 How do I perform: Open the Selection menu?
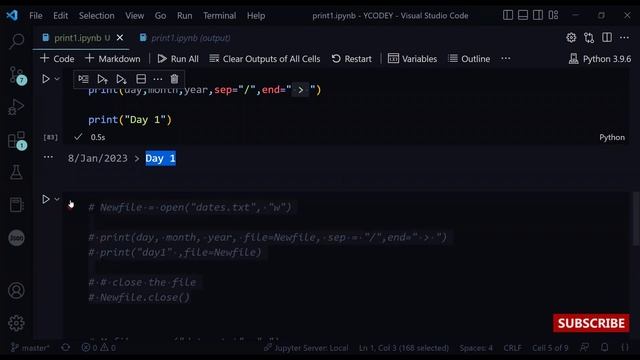(96, 16)
